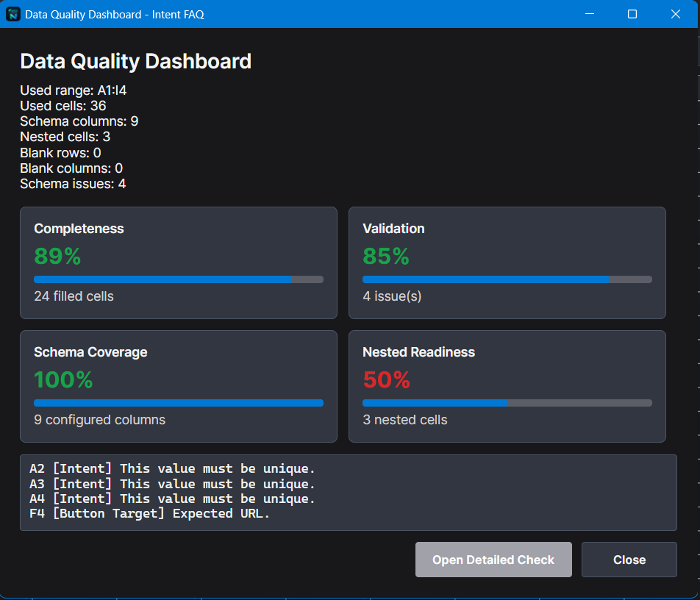Click the F4 Button Target Expected URL line
Image resolution: width=700 pixels, height=600 pixels.
pos(149,513)
